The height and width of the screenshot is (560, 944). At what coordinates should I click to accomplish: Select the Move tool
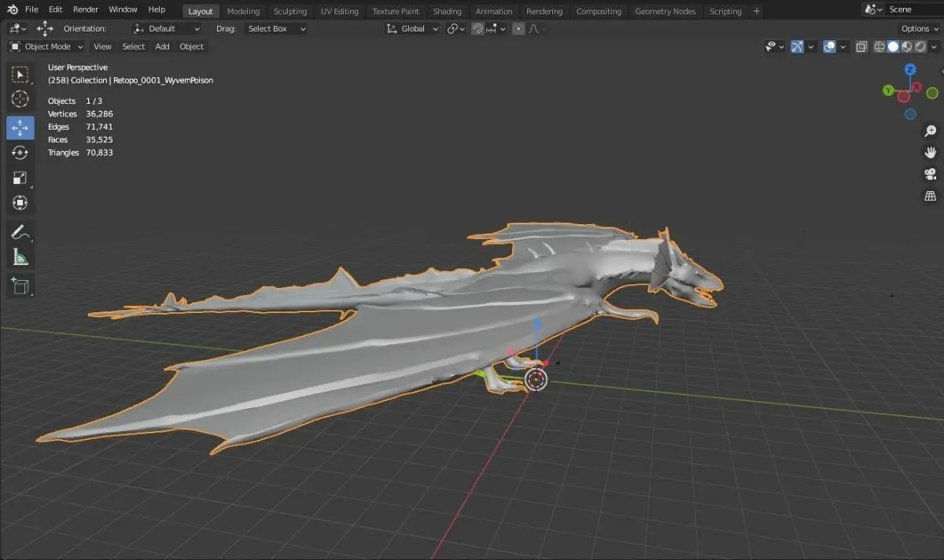(x=20, y=127)
